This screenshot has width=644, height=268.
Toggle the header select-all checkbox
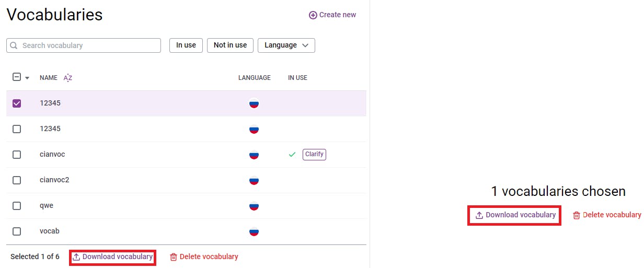tap(17, 77)
